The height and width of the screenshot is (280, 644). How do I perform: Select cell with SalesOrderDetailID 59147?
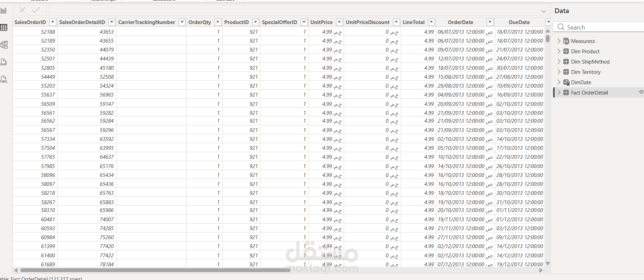(x=87, y=104)
